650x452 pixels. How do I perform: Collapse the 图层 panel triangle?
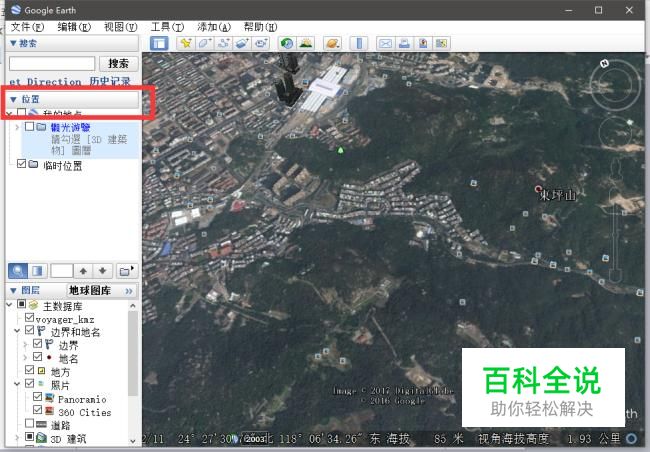[x=13, y=290]
